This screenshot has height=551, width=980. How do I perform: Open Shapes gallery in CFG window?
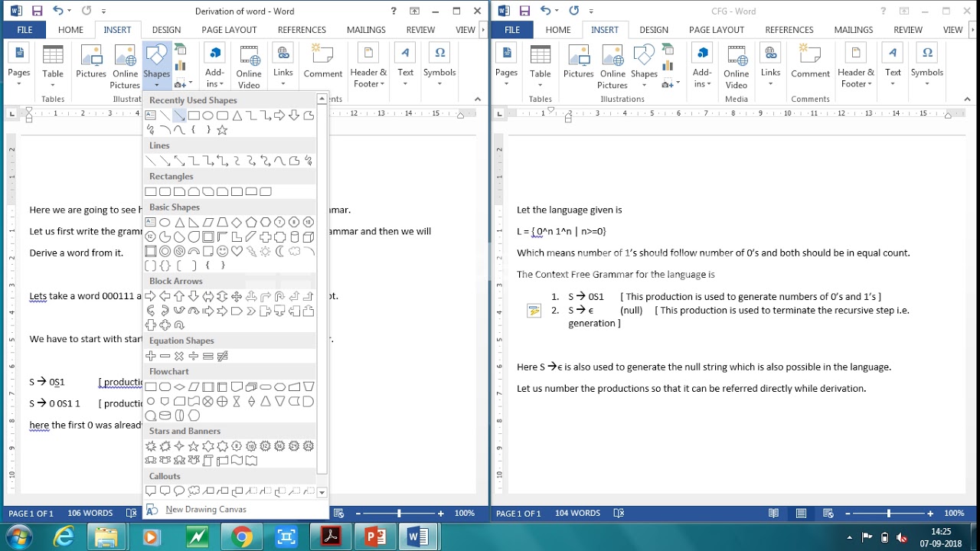point(644,67)
